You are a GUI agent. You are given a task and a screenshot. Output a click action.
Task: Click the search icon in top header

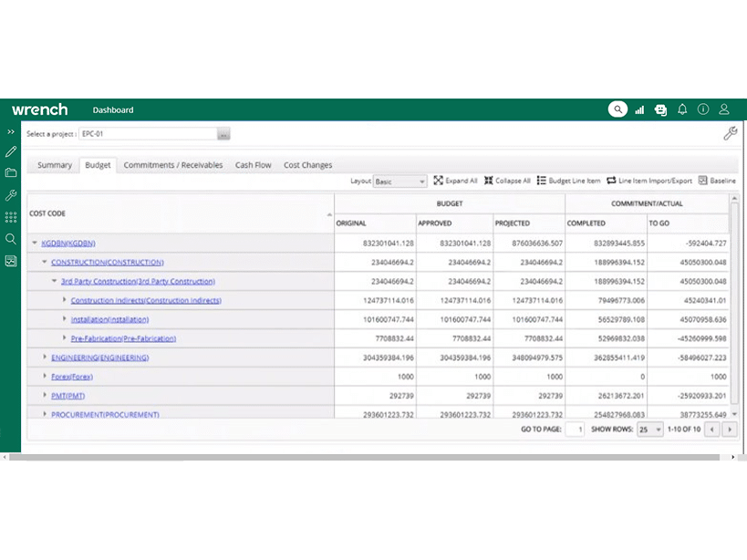tap(617, 109)
